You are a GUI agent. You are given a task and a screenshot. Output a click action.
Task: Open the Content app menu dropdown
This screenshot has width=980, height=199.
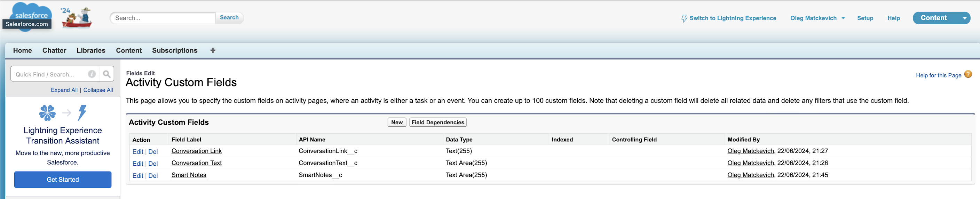point(964,18)
